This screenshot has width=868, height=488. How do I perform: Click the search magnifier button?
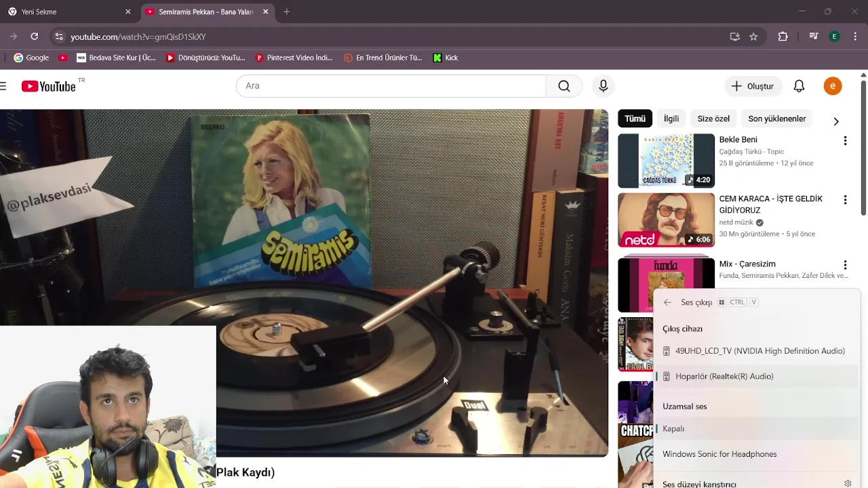point(564,86)
